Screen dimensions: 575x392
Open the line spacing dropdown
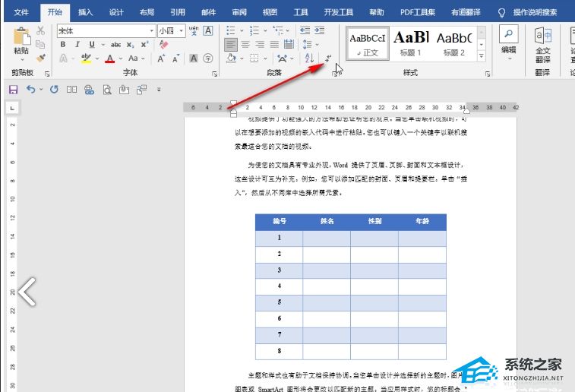pyautogui.click(x=310, y=45)
